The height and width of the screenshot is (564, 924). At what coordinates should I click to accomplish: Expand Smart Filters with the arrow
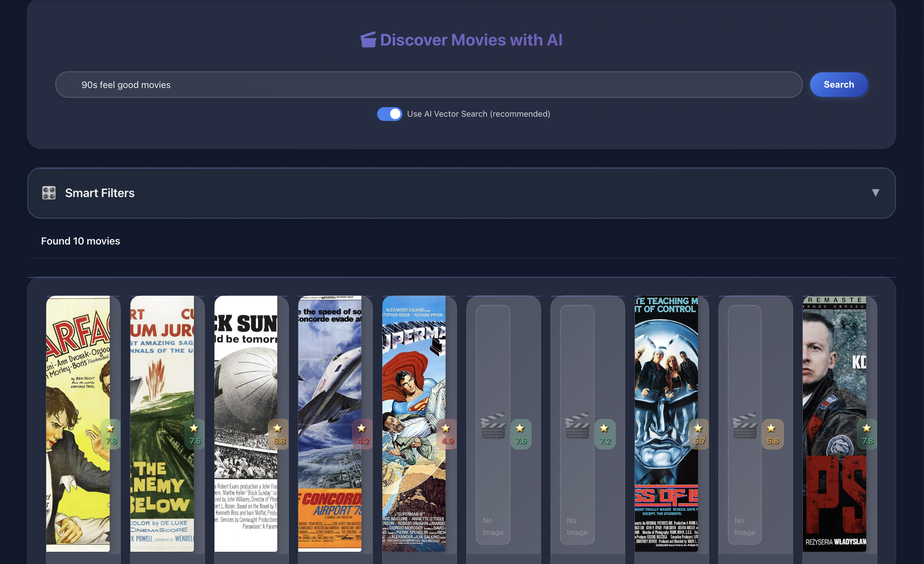click(875, 192)
